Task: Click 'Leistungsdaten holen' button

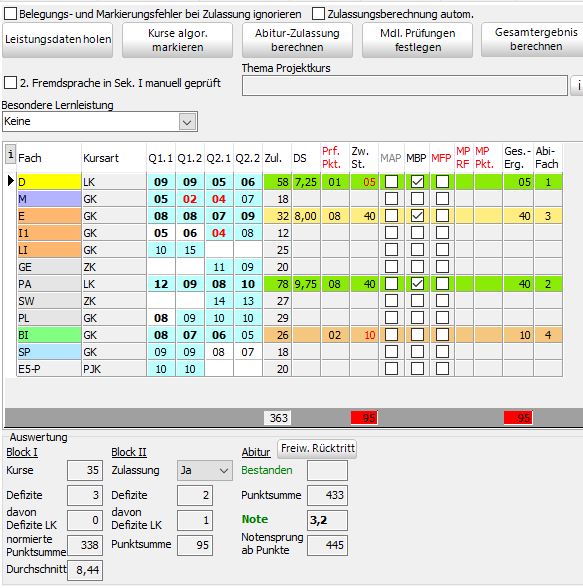Action: (58, 40)
